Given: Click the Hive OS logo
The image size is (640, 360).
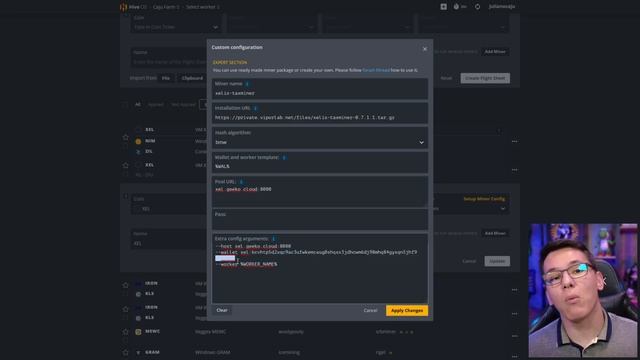Looking at the screenshot, I should (x=124, y=7).
